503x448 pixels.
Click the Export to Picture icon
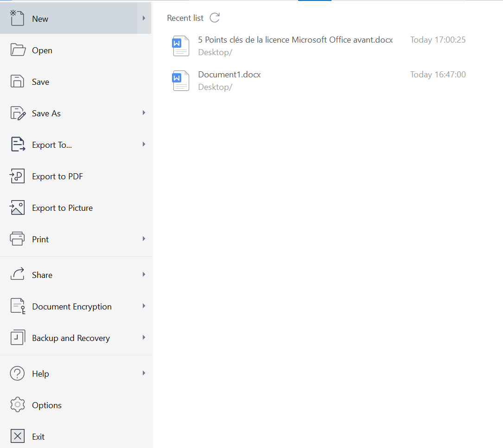pyautogui.click(x=17, y=208)
